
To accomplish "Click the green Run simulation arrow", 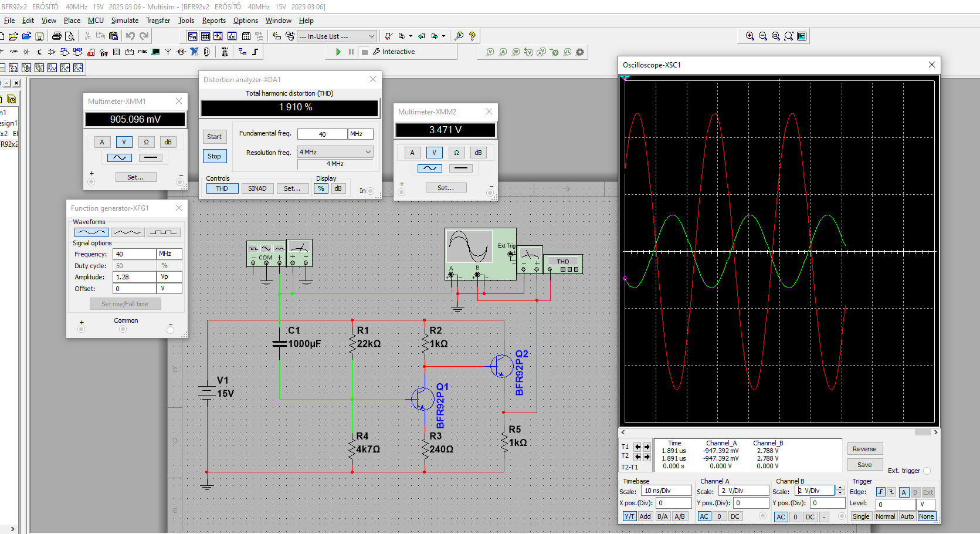I will 338,52.
